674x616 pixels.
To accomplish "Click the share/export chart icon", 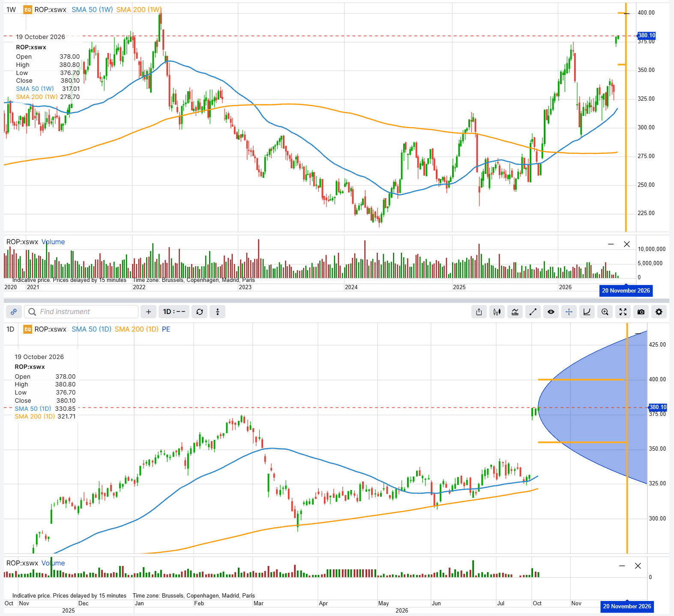I will [x=479, y=312].
